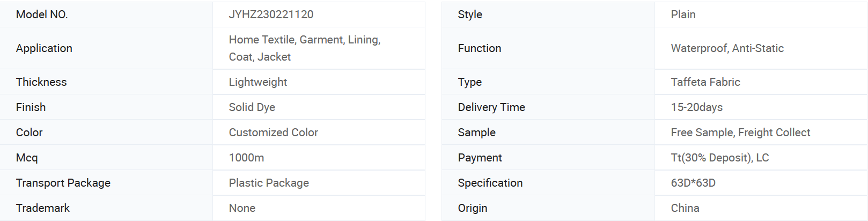Click the Lightweight thickness value

tap(258, 82)
